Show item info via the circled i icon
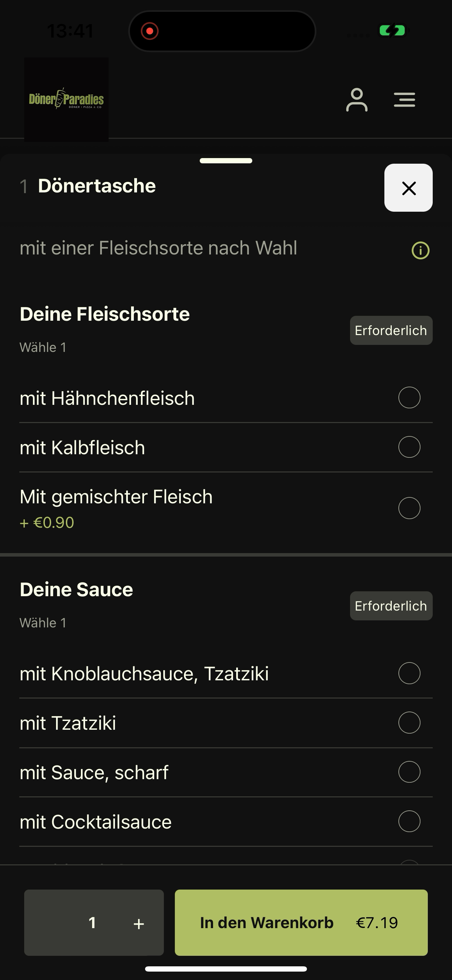452x980 pixels. [420, 250]
